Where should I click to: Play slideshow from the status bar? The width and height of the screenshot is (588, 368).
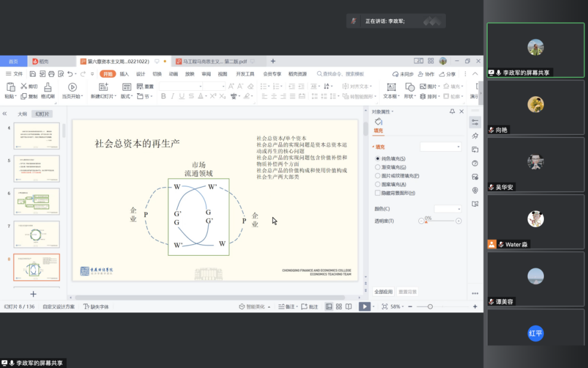pyautogui.click(x=364, y=306)
